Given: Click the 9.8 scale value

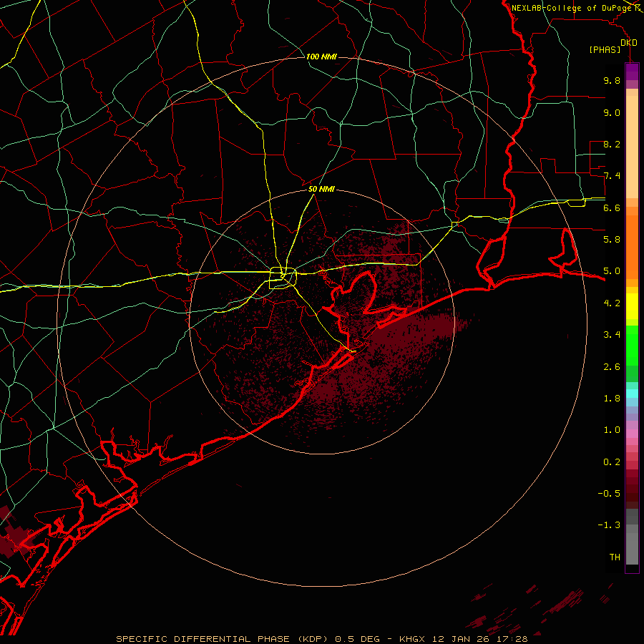Looking at the screenshot, I should [612, 80].
